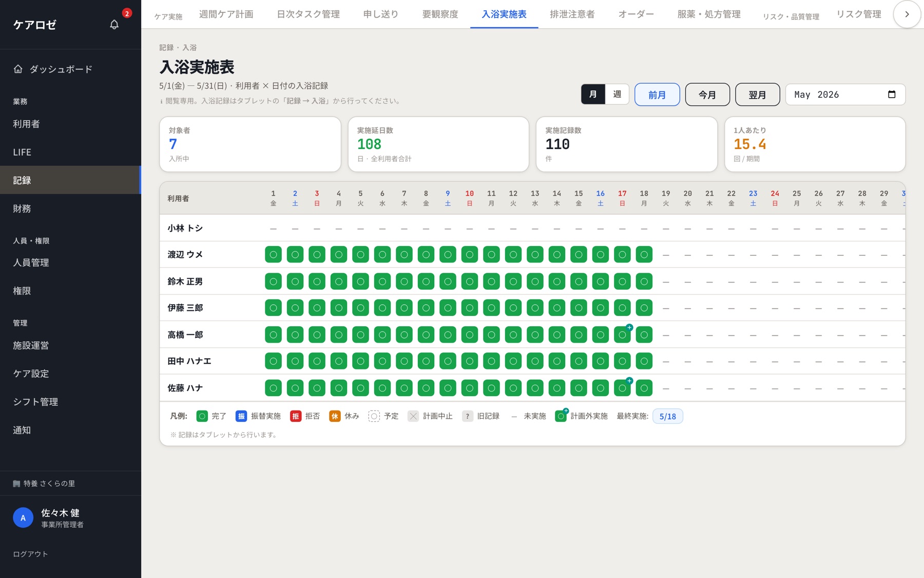Go to the previous month with 前月

(x=657, y=95)
